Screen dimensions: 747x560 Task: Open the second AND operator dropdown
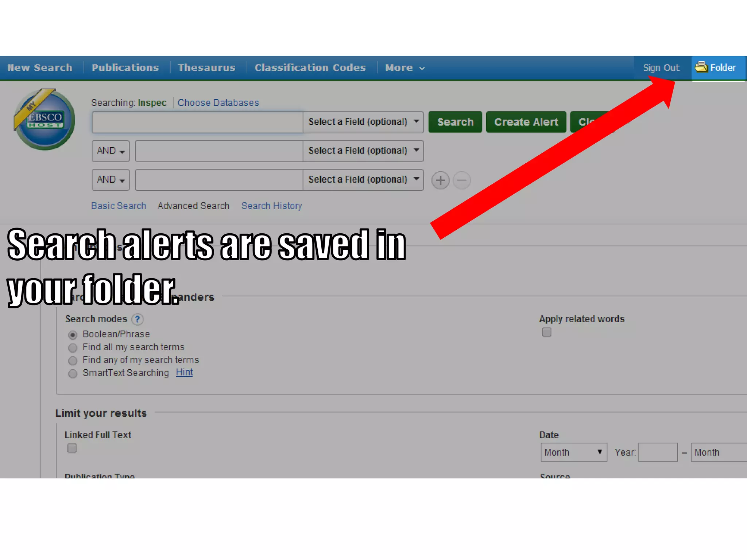click(111, 179)
